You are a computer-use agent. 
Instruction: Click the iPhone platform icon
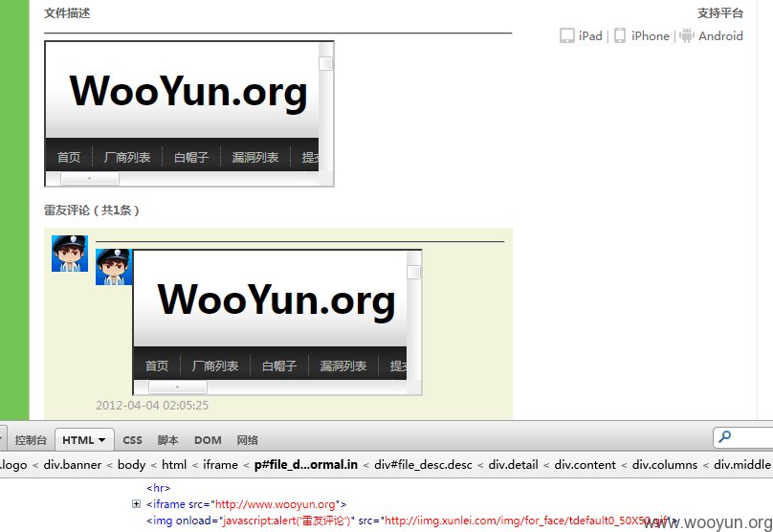point(620,35)
